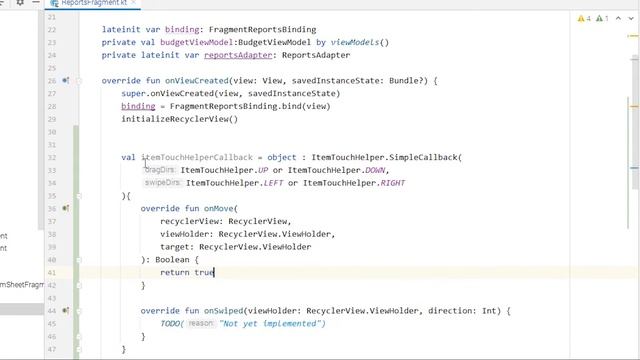
Task: Click the 'target: RecyclerView.ViewHolder' parameter
Action: pos(236,247)
